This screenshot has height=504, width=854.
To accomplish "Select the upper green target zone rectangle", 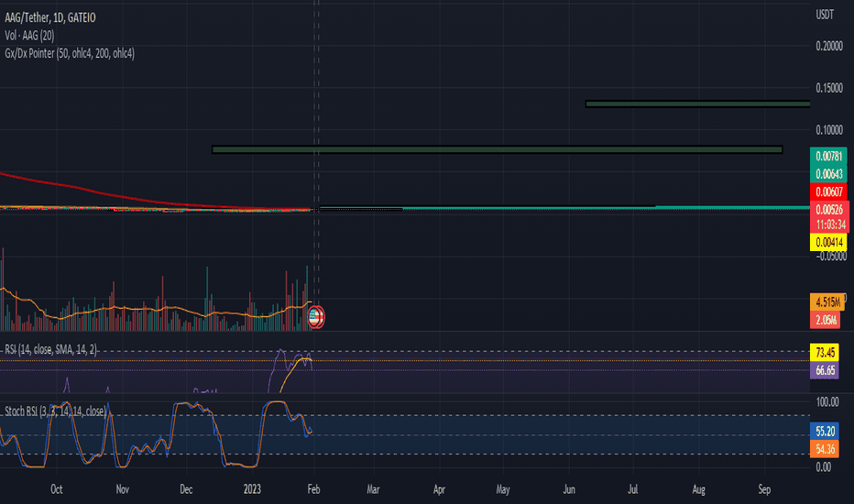I will coord(697,104).
